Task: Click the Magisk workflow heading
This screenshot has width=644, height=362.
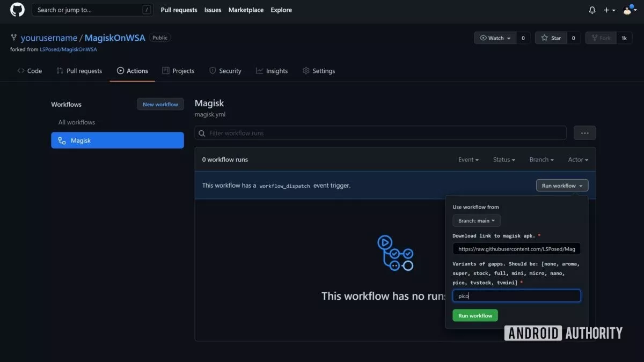Action: click(209, 103)
